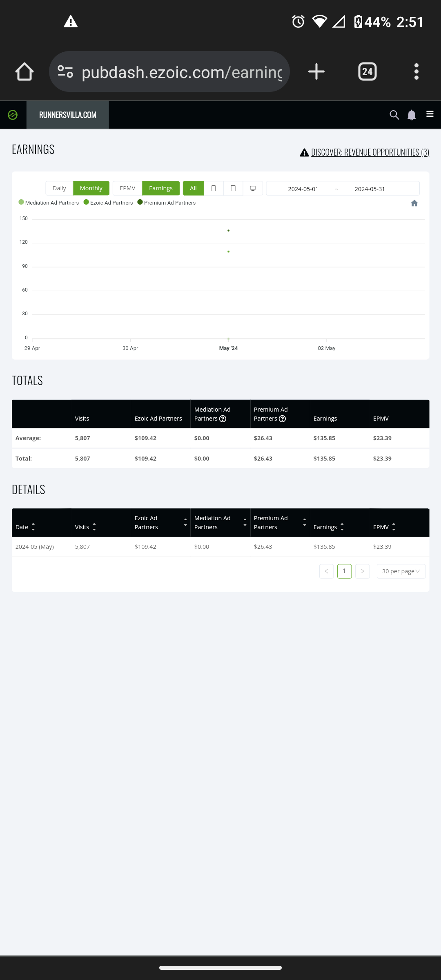Reset chart with the home icon
The image size is (441, 980).
click(x=414, y=203)
